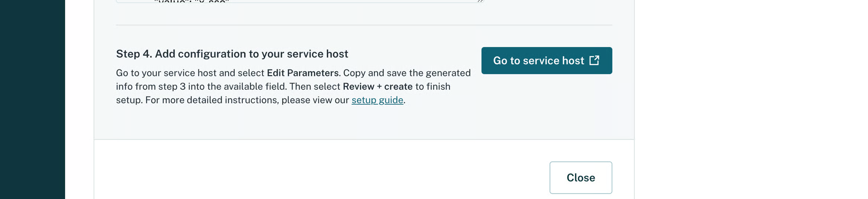Close the setup dialog

click(x=580, y=177)
